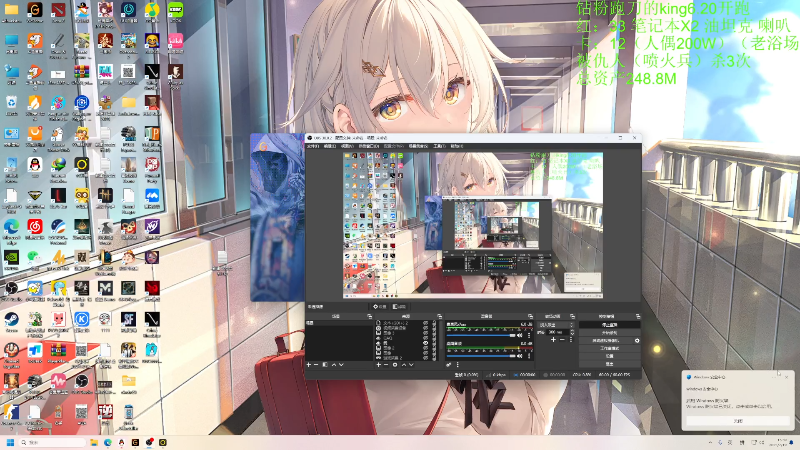Open scene filters icon in Scenes panel

point(325,365)
